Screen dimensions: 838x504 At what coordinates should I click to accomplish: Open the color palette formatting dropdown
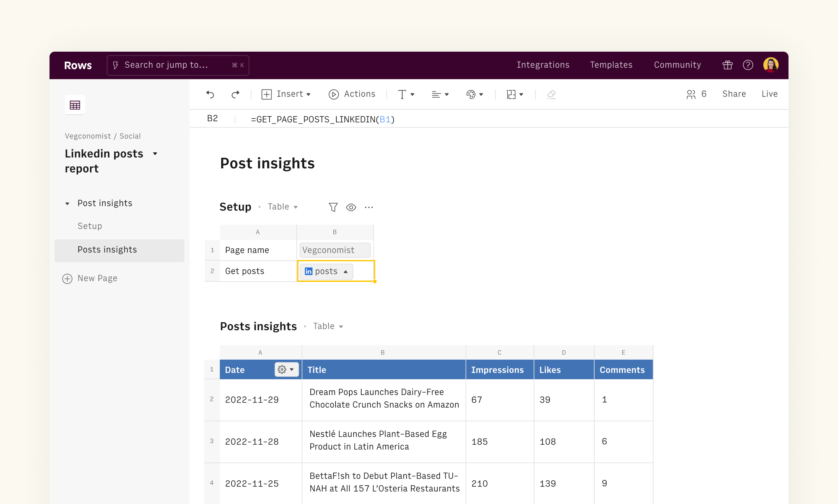pyautogui.click(x=474, y=94)
